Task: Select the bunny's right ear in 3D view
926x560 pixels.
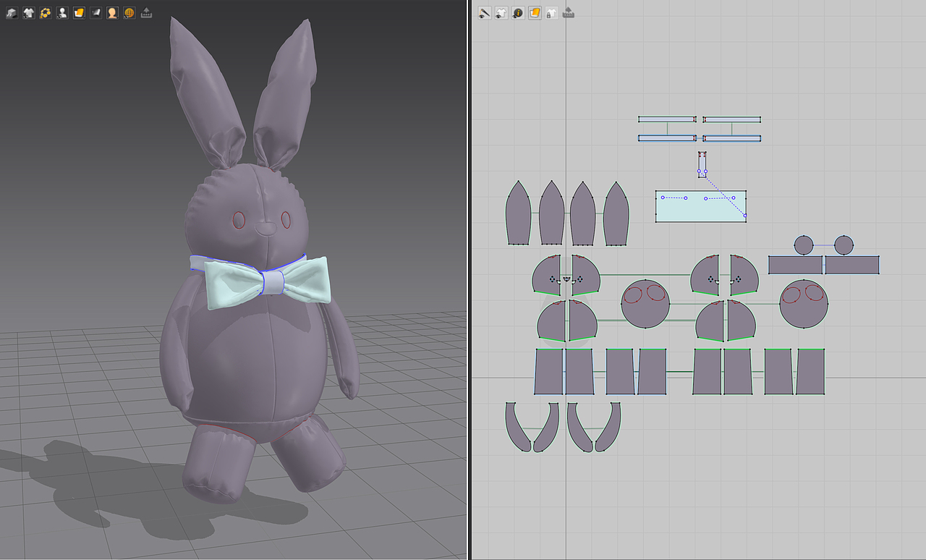Action: (286, 94)
